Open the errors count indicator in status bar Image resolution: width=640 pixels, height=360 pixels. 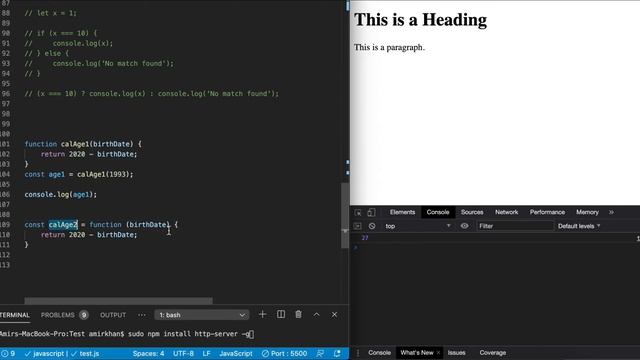click(8, 353)
